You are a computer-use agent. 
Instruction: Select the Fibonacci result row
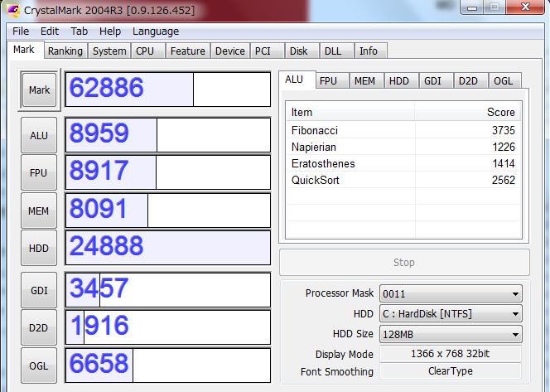403,130
